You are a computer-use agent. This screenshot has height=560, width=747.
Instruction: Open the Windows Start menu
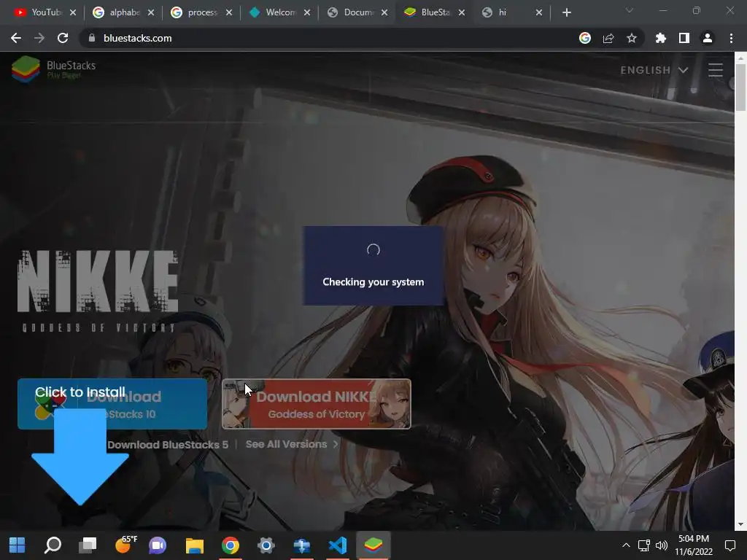click(18, 545)
